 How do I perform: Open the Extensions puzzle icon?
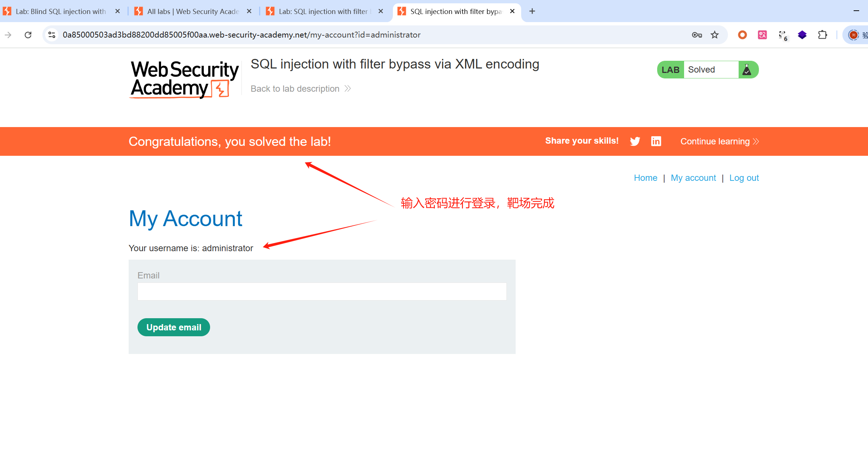point(822,35)
